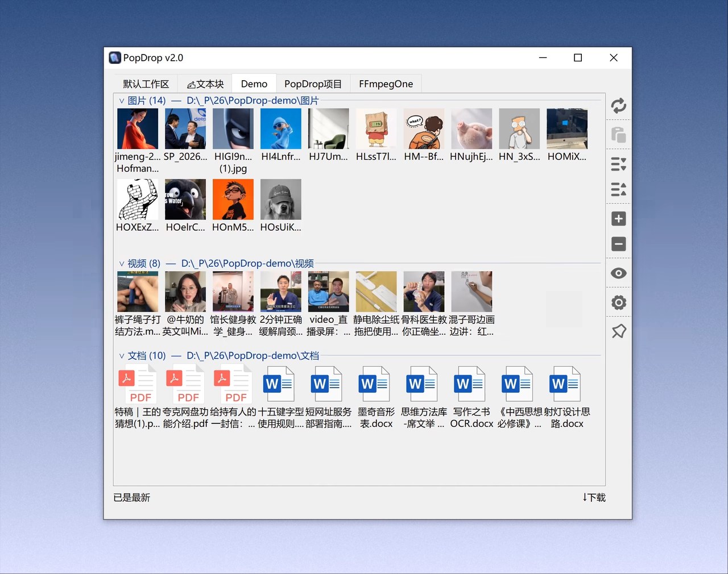Select the HOsUiK... dog thumbnail
This screenshot has width=728, height=574.
tap(281, 199)
